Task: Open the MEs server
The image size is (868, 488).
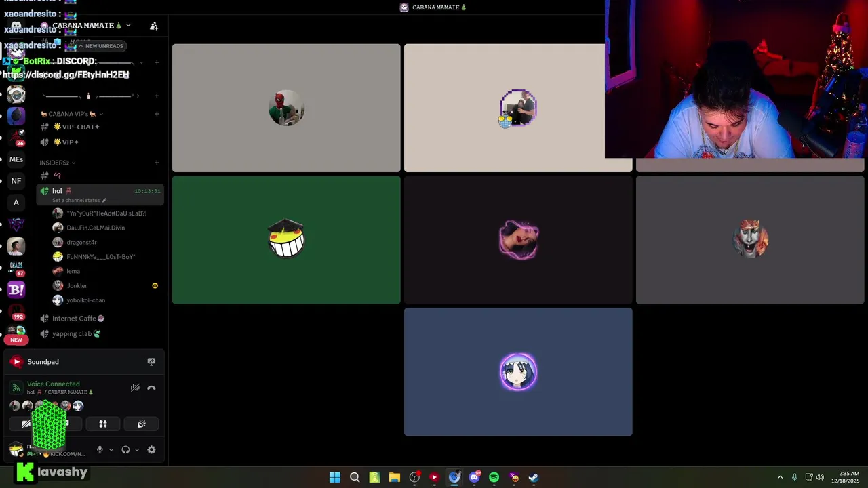Action: point(16,160)
